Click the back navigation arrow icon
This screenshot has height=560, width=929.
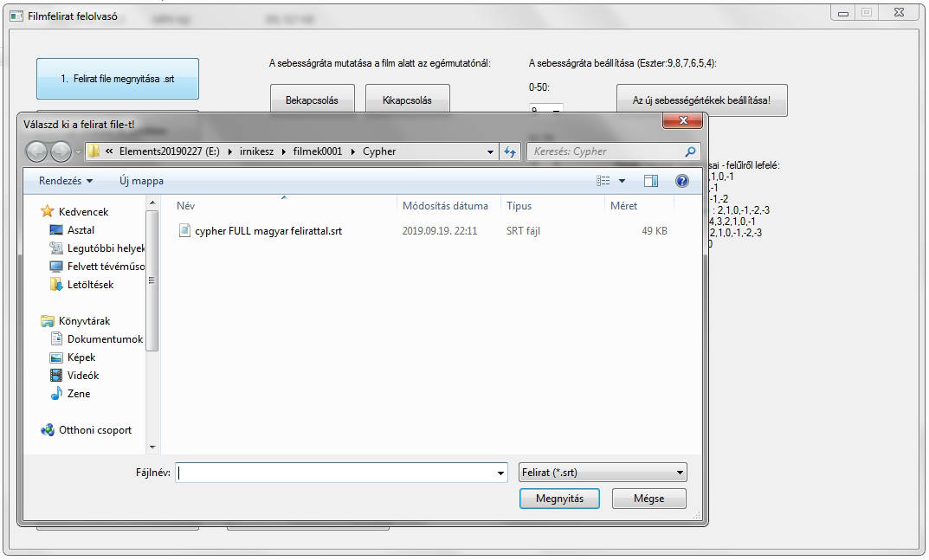36,151
